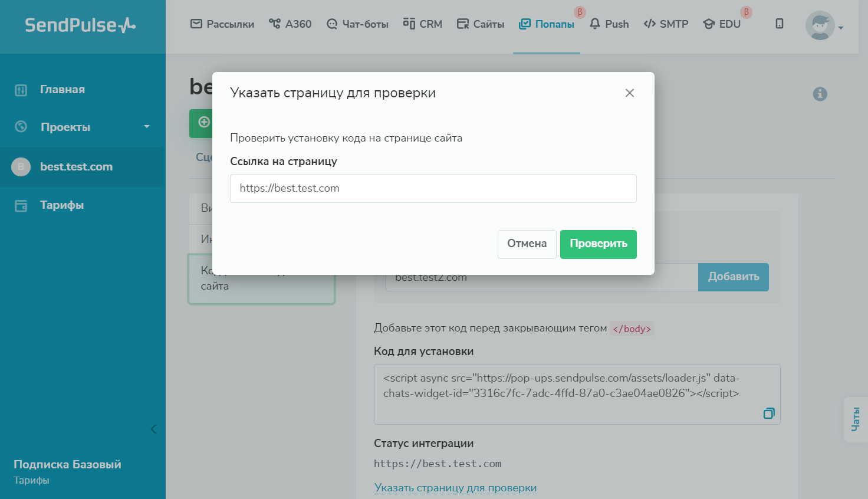Open the SMTP section
The image size is (868, 499).
tap(666, 24)
